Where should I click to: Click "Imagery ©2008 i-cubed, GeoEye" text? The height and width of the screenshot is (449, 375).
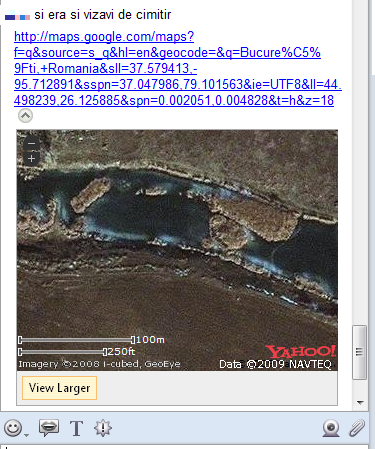coord(99,364)
